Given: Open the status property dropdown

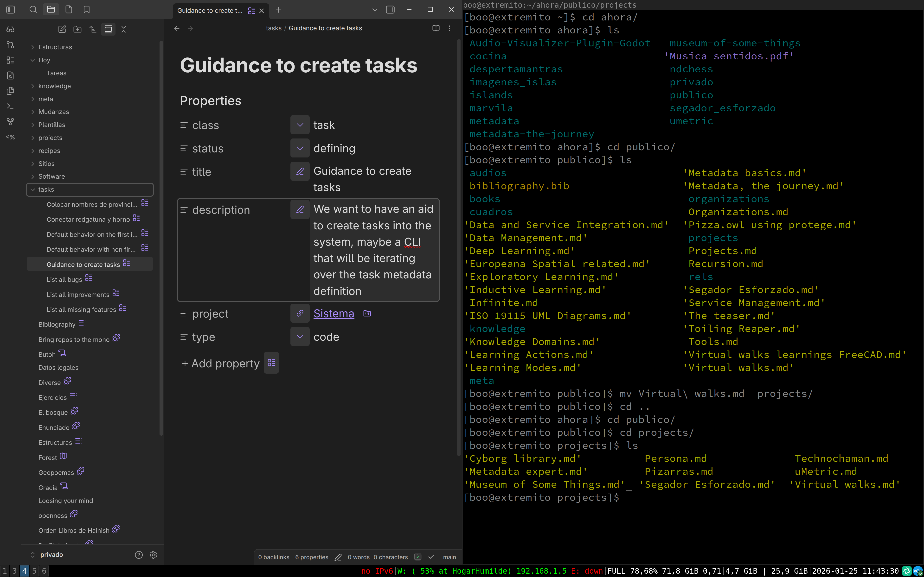Looking at the screenshot, I should pyautogui.click(x=300, y=148).
